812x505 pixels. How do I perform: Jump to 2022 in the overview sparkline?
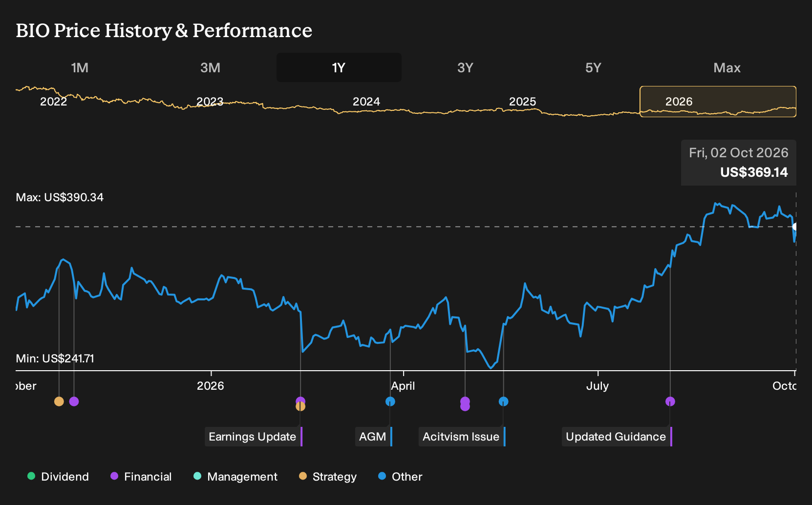tap(54, 102)
